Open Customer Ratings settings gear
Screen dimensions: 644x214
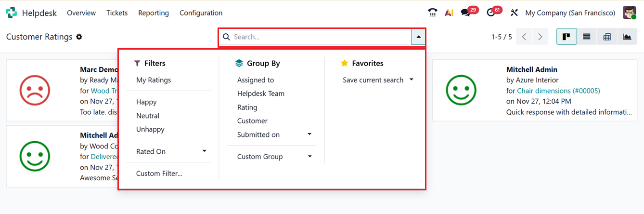tap(79, 37)
